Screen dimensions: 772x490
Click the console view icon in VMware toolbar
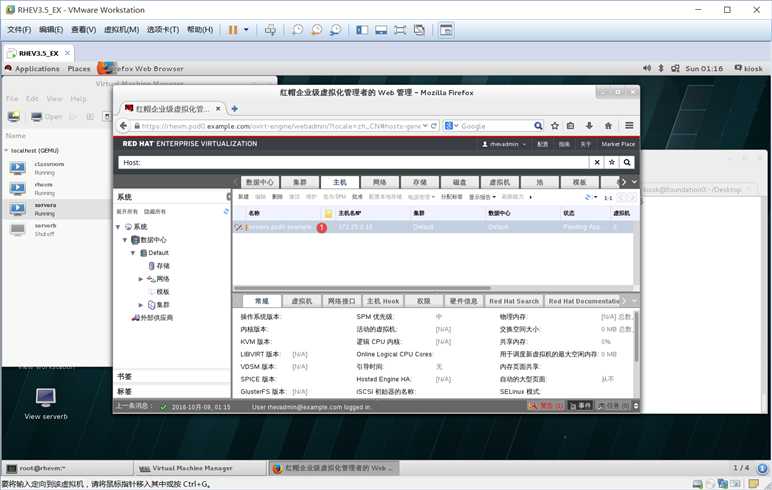(x=446, y=30)
